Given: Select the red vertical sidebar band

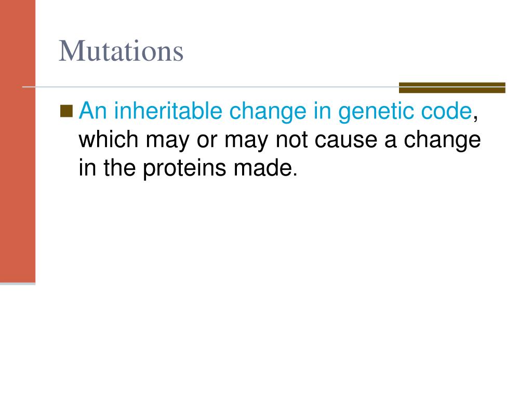Looking at the screenshot, I should (18, 141).
